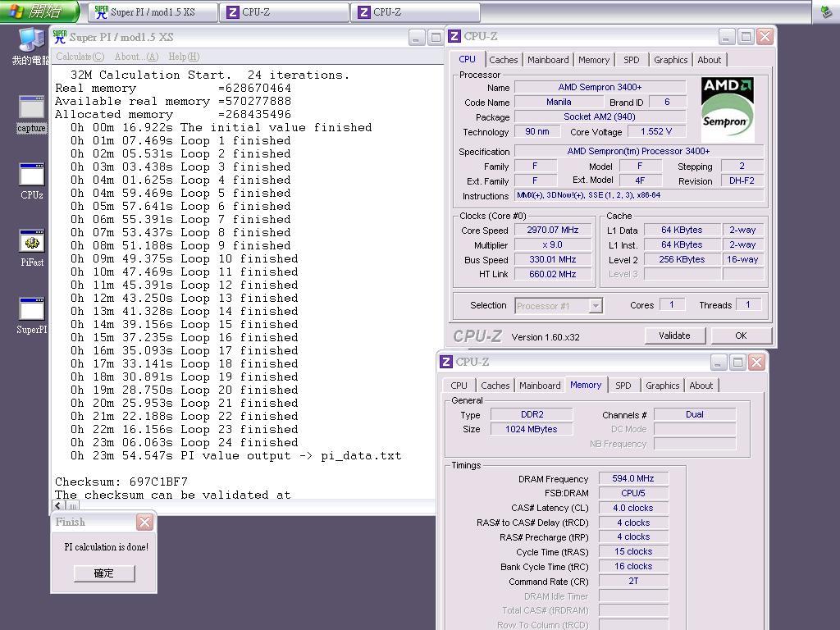Click the OK button in CPU-Z
The image size is (840, 630).
click(741, 336)
